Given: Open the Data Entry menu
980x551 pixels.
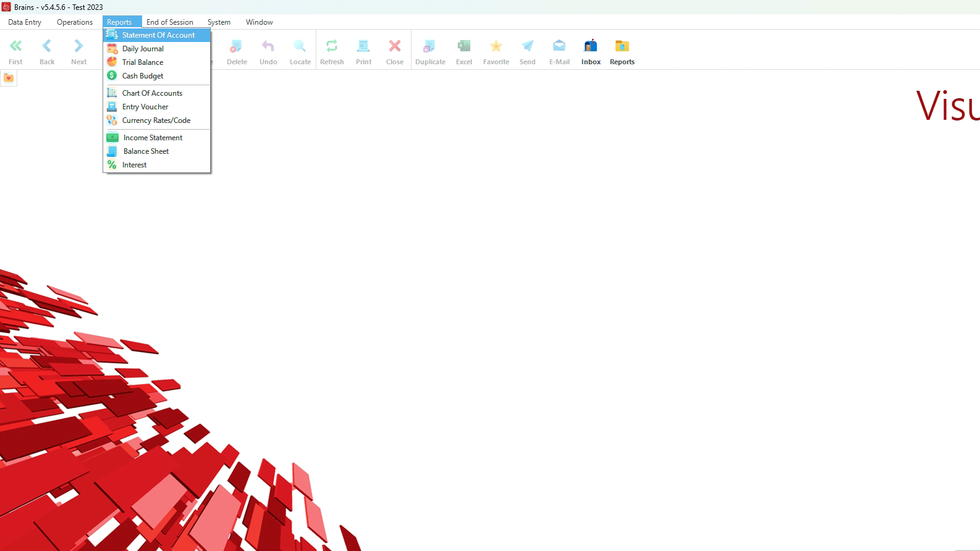Looking at the screenshot, I should coord(25,22).
